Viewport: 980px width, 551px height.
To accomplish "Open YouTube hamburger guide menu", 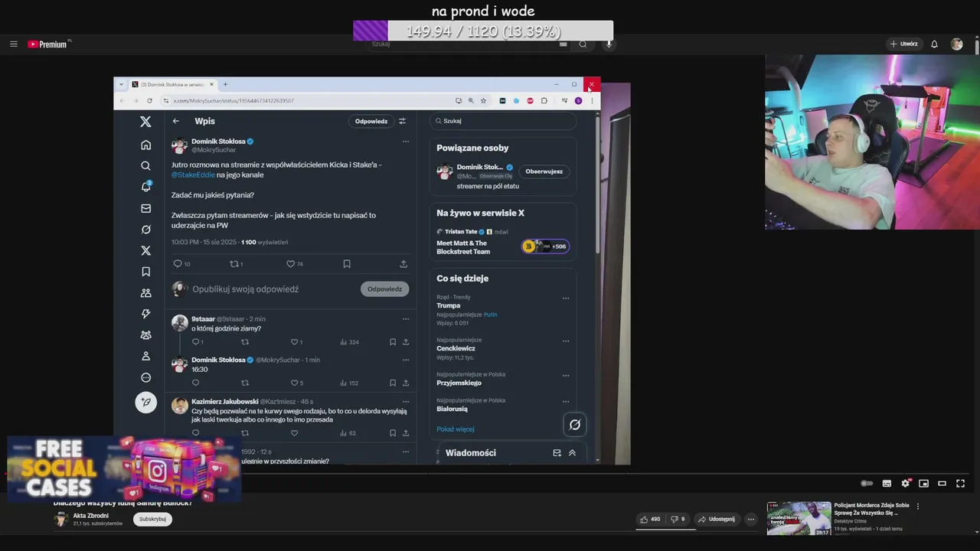I will [x=13, y=44].
